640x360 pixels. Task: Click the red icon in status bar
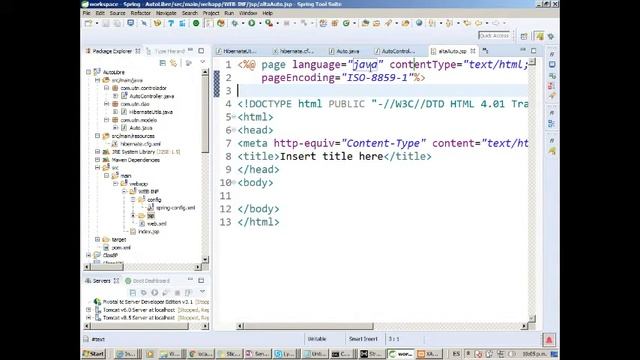tap(549, 340)
